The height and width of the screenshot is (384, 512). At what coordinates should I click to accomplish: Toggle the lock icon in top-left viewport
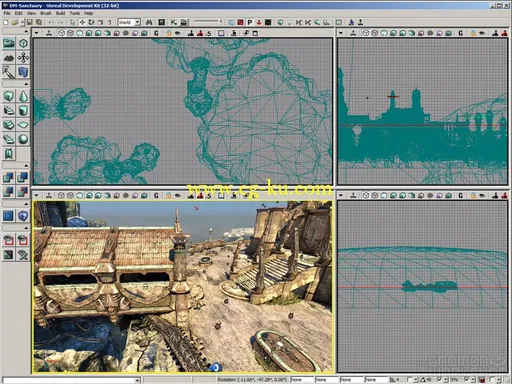169,33
